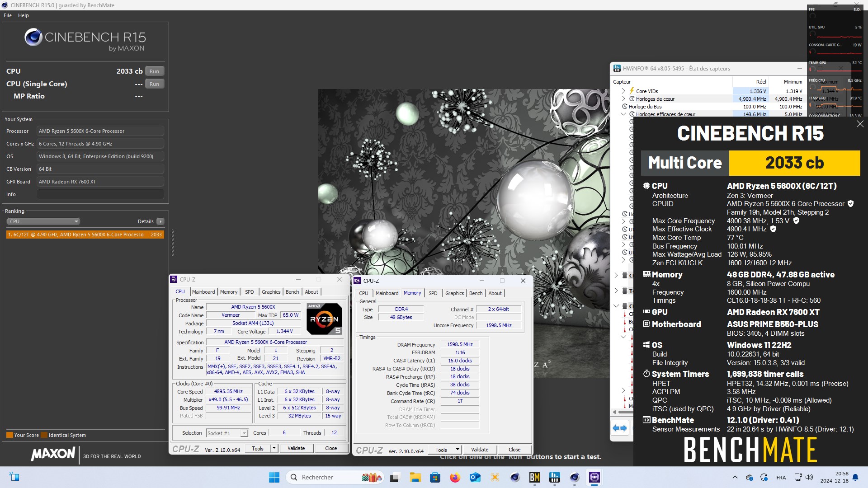This screenshot has height=488, width=868.
Task: Click Validate in the Memory CPU-Z window
Action: click(480, 450)
